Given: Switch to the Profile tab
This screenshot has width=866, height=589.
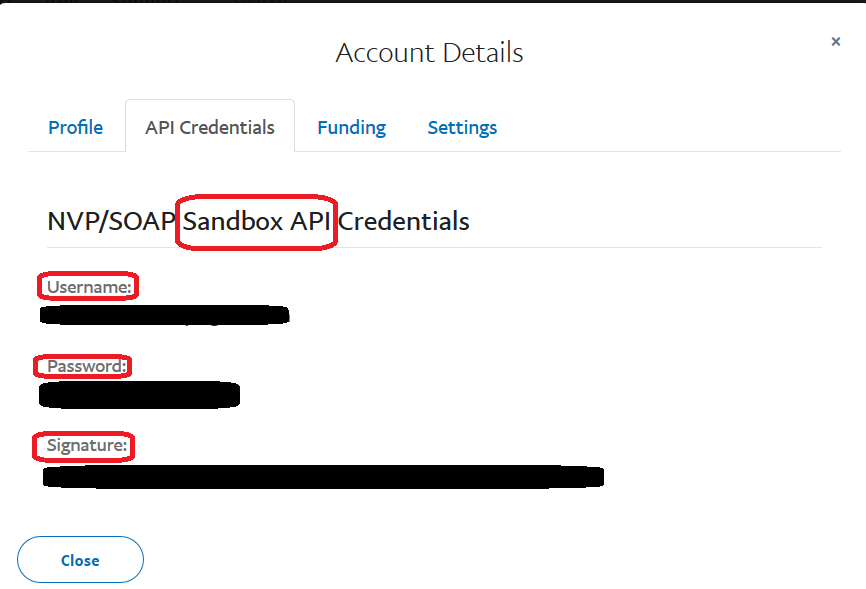Looking at the screenshot, I should click(76, 127).
